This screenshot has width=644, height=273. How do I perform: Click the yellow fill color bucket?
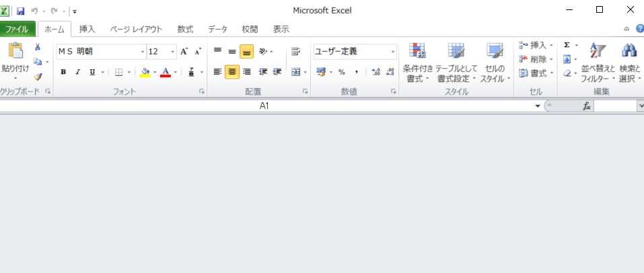144,72
